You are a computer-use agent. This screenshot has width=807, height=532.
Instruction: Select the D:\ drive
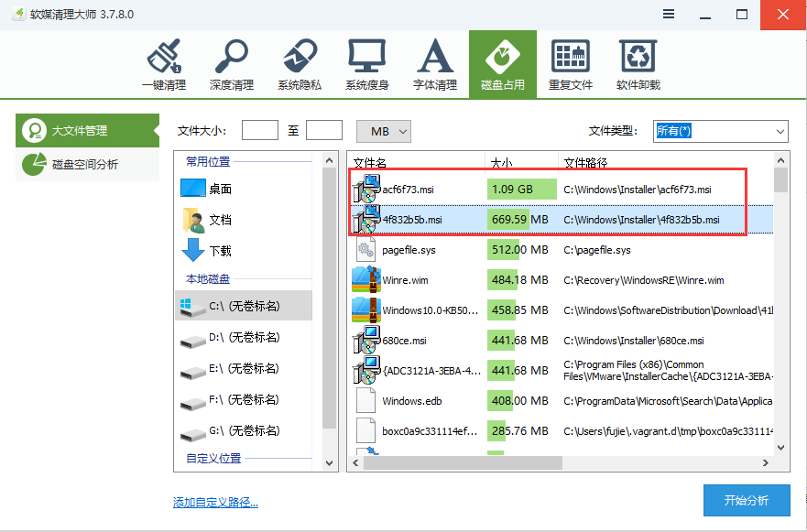[244, 338]
